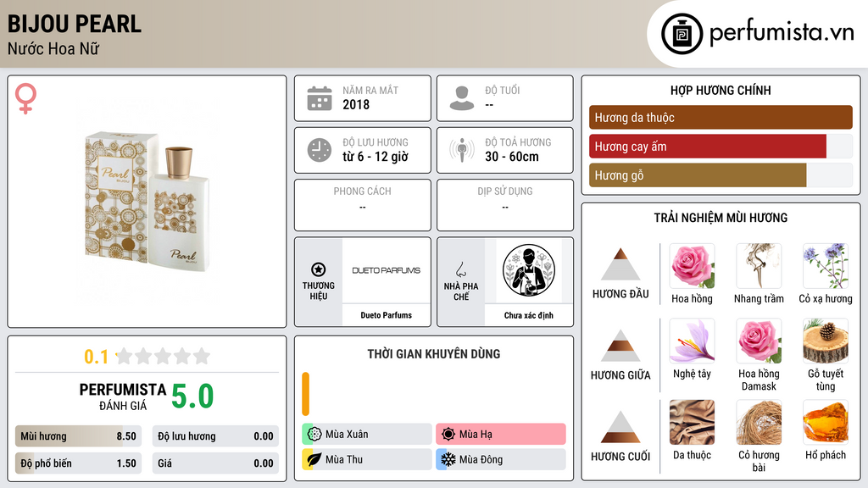Screen dimensions: 868x488
Task: Click the orange bar in Thời gian khuyên dùng
Action: (x=305, y=394)
